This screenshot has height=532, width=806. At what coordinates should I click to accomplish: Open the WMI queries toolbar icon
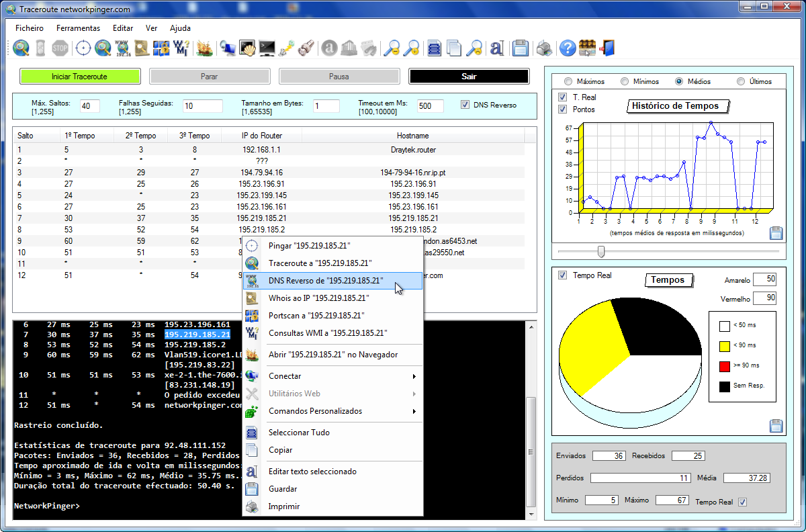click(x=181, y=48)
